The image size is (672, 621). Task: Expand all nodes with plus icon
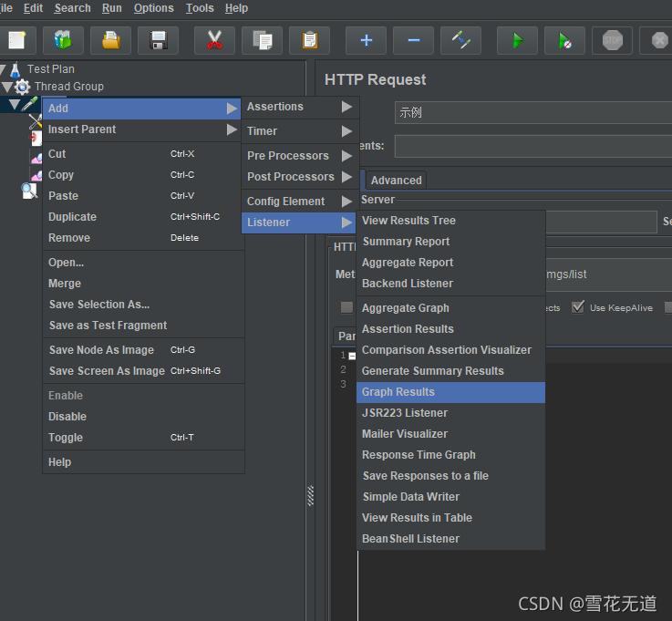pos(366,40)
